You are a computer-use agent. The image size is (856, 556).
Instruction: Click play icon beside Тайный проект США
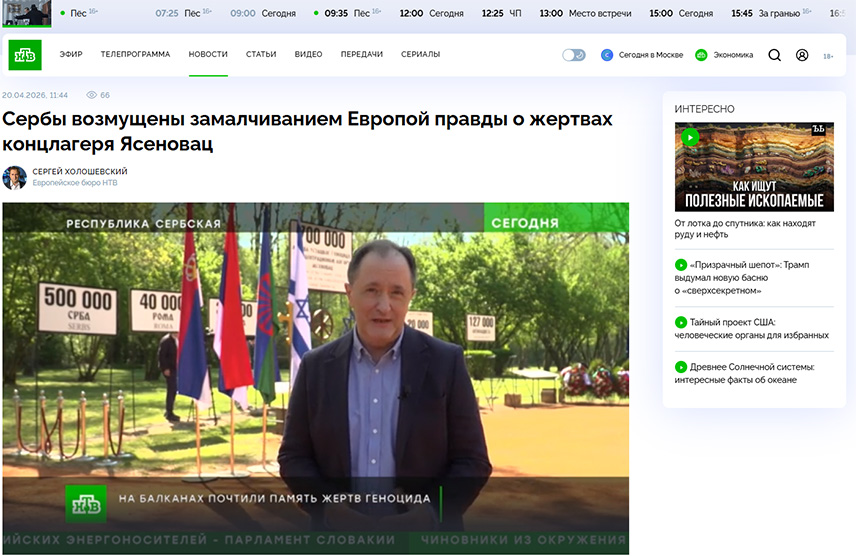point(681,322)
